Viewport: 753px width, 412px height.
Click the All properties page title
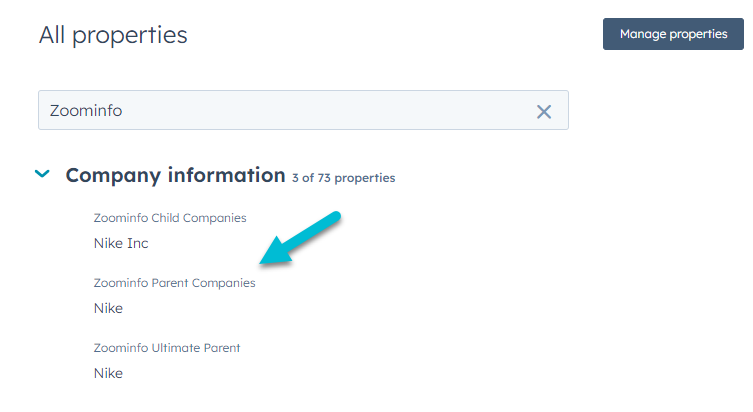(x=113, y=35)
